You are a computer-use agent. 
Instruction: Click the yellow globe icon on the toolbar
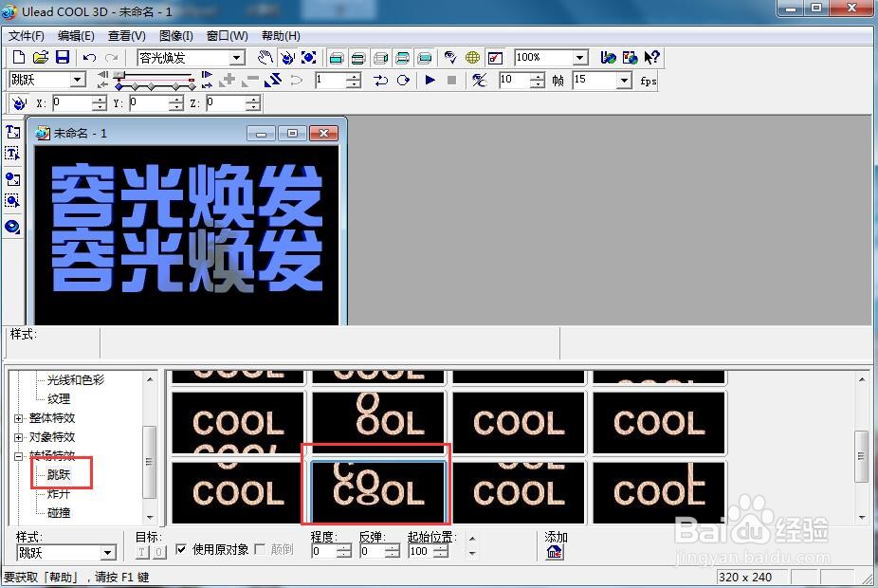point(472,57)
